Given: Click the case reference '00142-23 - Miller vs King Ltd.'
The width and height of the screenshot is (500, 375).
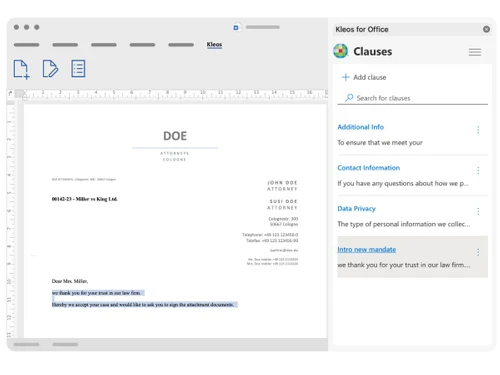Looking at the screenshot, I should 84,199.
